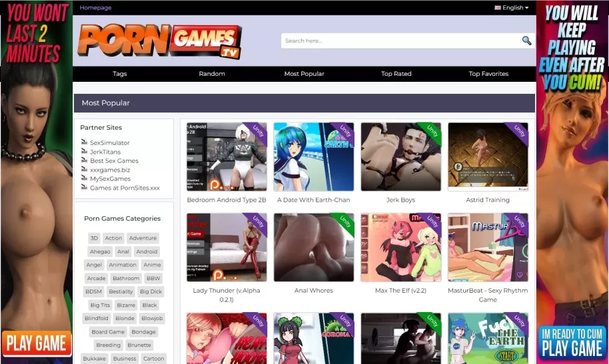609x364 pixels.
Task: Select the Angel category tag
Action: pyautogui.click(x=94, y=265)
